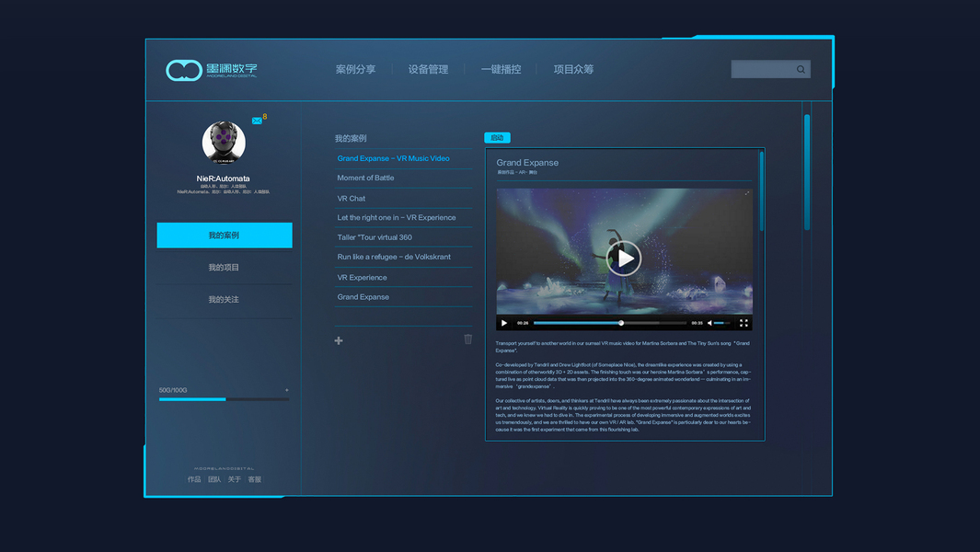The height and width of the screenshot is (552, 980).
Task: Enter fullscreen using video bar icon
Action: coord(744,323)
